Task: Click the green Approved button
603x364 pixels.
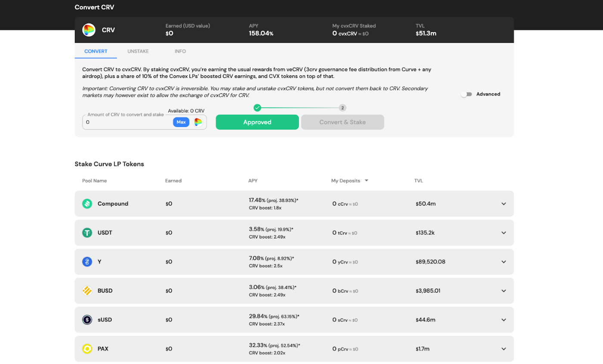Action: [x=257, y=122]
